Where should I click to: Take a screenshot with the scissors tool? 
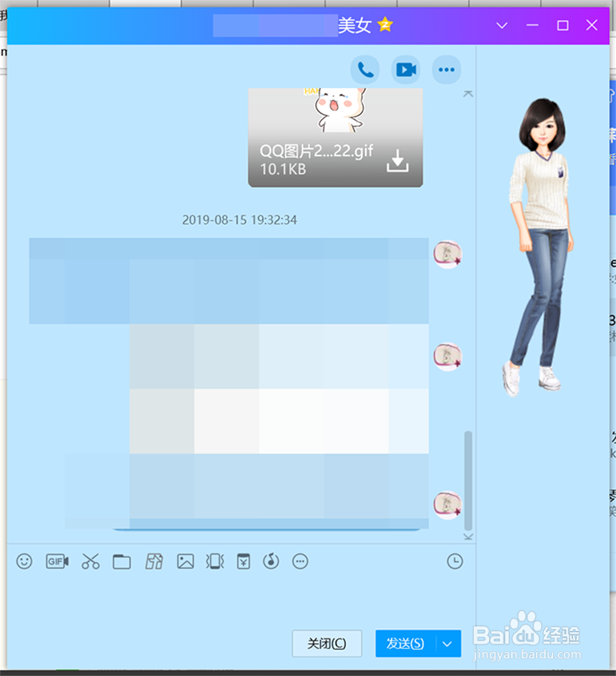point(90,561)
